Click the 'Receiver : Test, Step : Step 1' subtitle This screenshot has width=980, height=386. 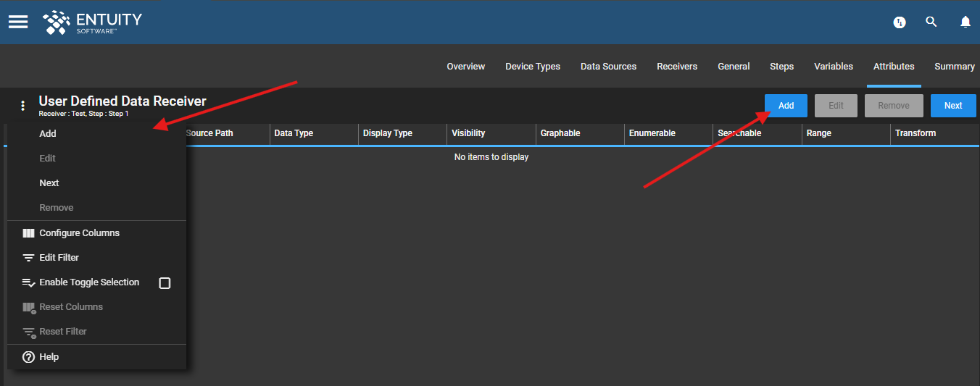(83, 114)
